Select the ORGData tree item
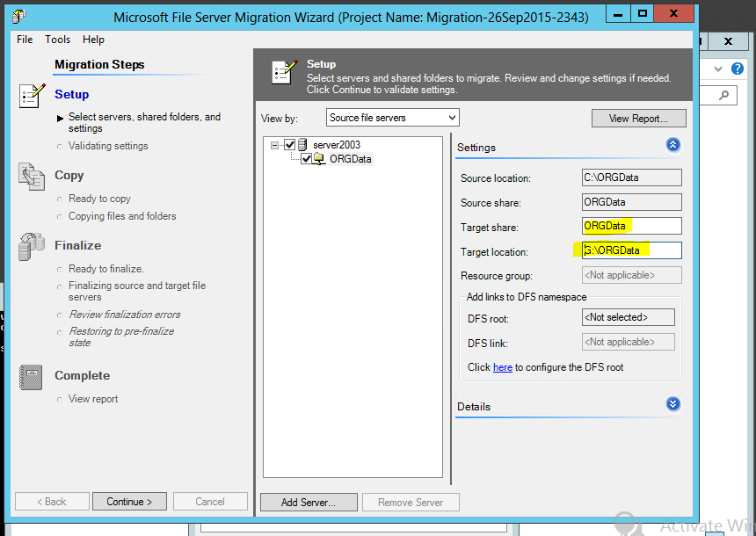 point(351,158)
